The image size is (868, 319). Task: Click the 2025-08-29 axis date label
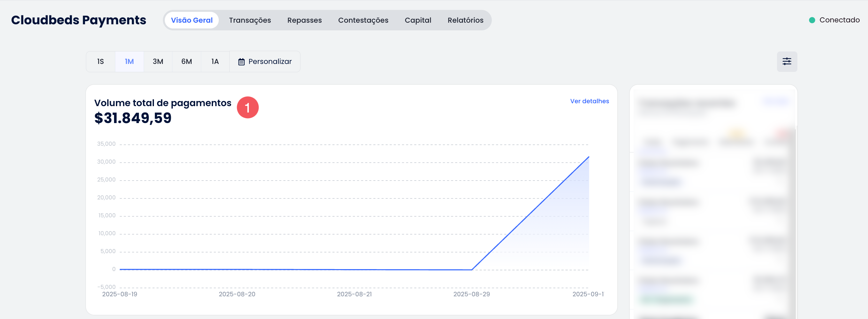(471, 294)
